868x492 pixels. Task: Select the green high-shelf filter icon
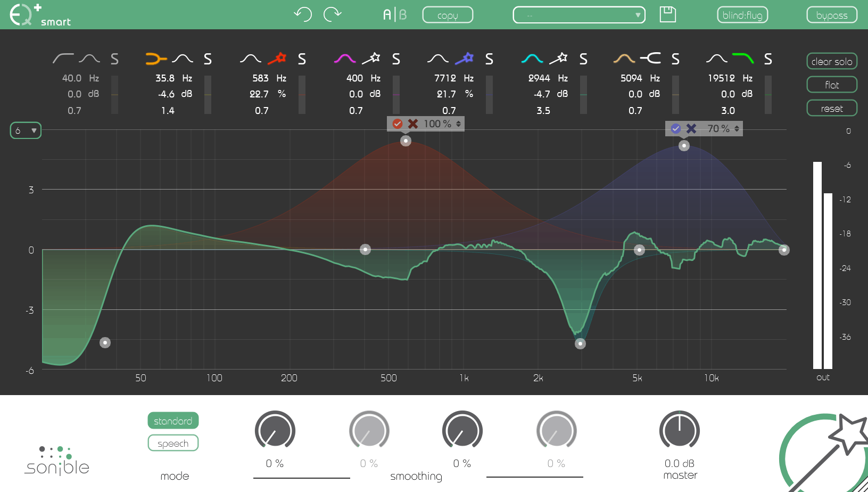(x=743, y=59)
